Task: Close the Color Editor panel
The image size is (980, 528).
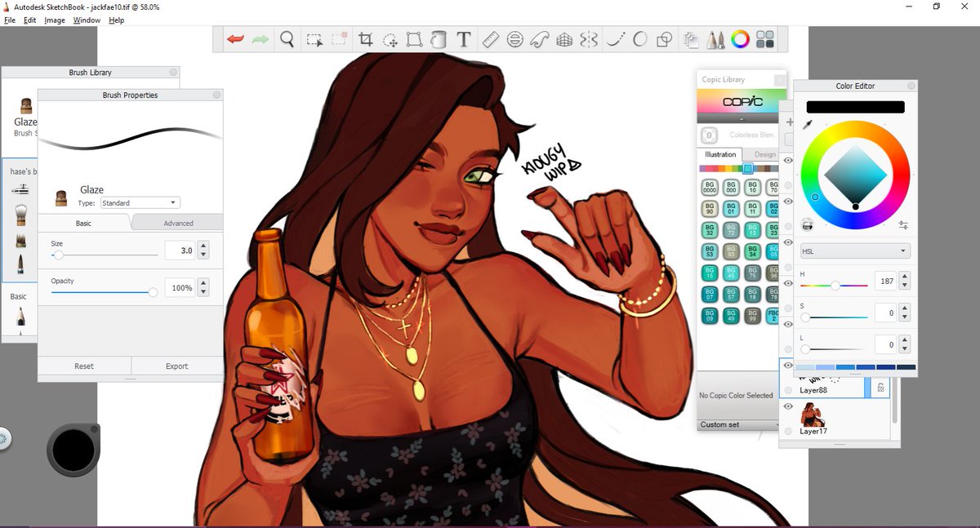Action: pos(911,86)
